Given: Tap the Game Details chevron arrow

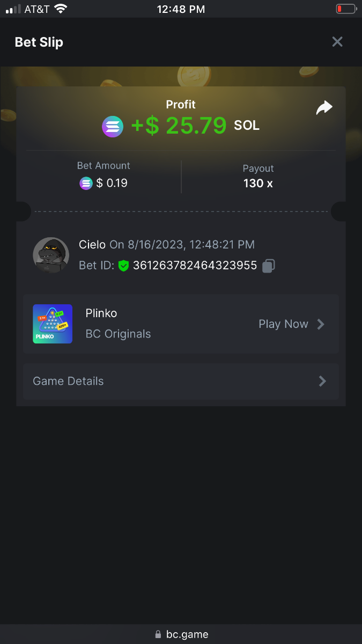Looking at the screenshot, I should pyautogui.click(x=322, y=382).
